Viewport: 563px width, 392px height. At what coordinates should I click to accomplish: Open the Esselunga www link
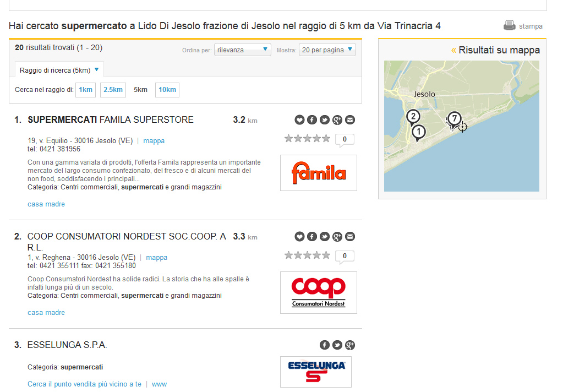160,384
